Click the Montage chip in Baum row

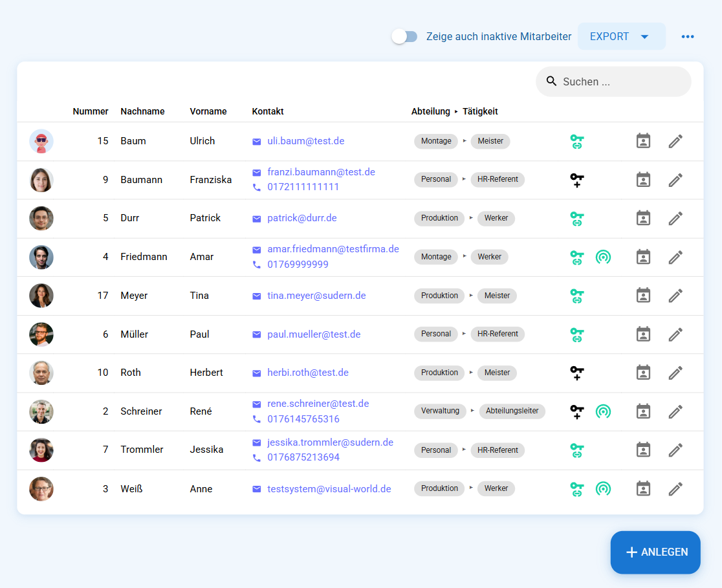[435, 141]
